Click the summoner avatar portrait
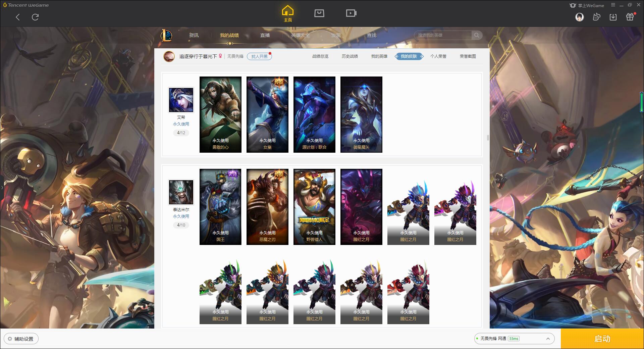Image resolution: width=644 pixels, height=349 pixels. [x=169, y=56]
